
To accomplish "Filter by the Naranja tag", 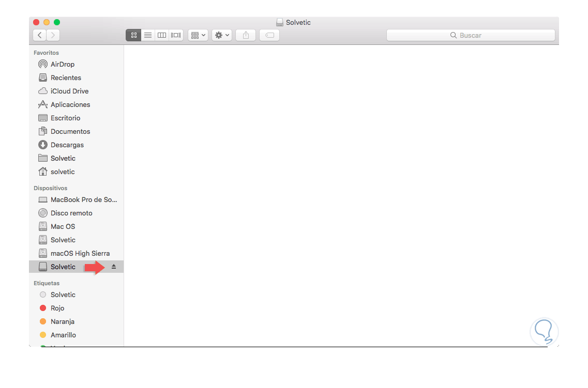I will 76,322.
